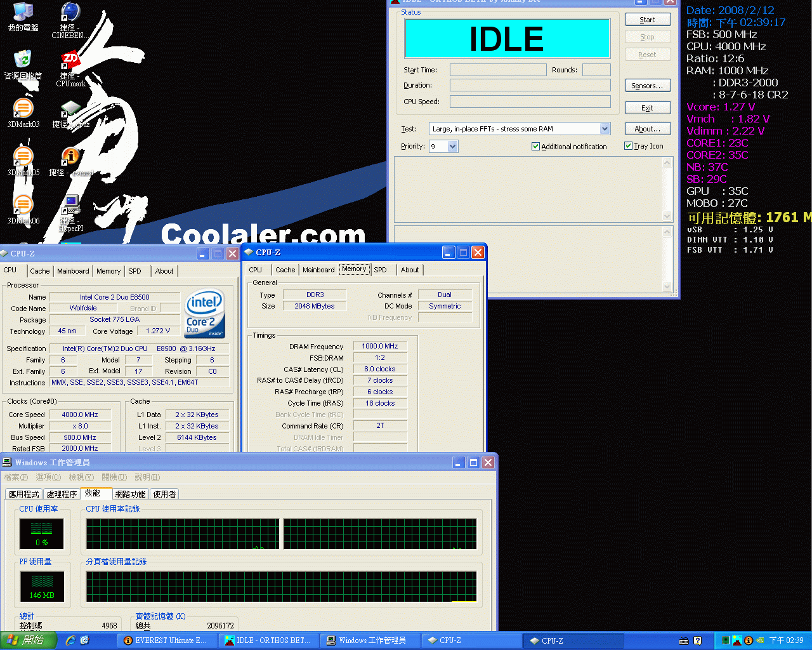Launch Internet Explorer from quick launch
The image size is (812, 650).
coord(70,640)
